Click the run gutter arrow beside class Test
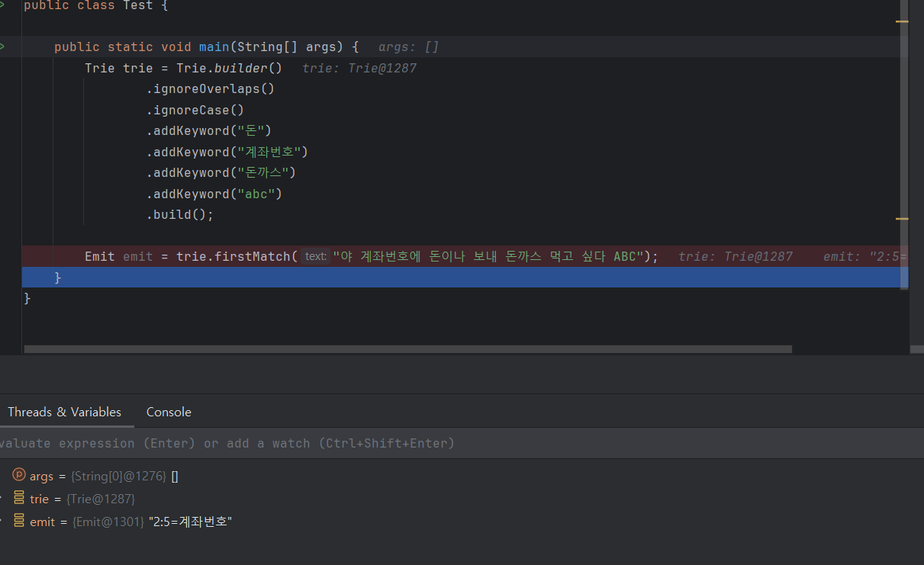This screenshot has height=565, width=924. [2, 5]
